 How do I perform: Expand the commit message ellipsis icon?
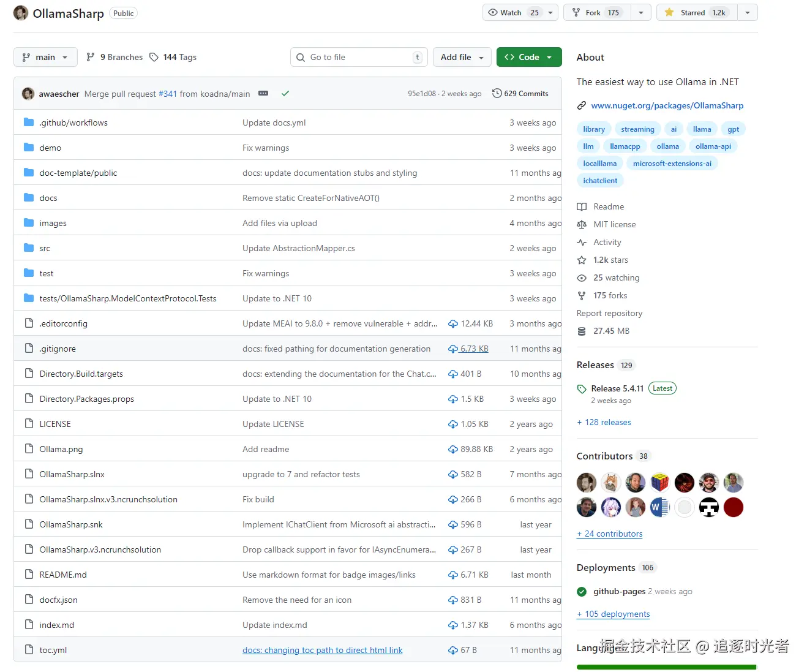[263, 94]
